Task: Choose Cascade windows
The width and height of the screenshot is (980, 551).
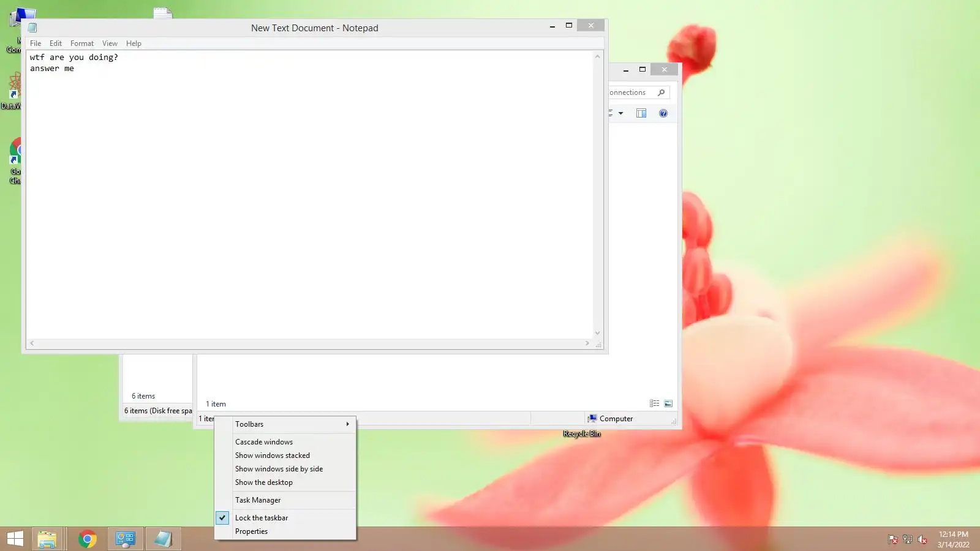Action: click(x=285, y=442)
